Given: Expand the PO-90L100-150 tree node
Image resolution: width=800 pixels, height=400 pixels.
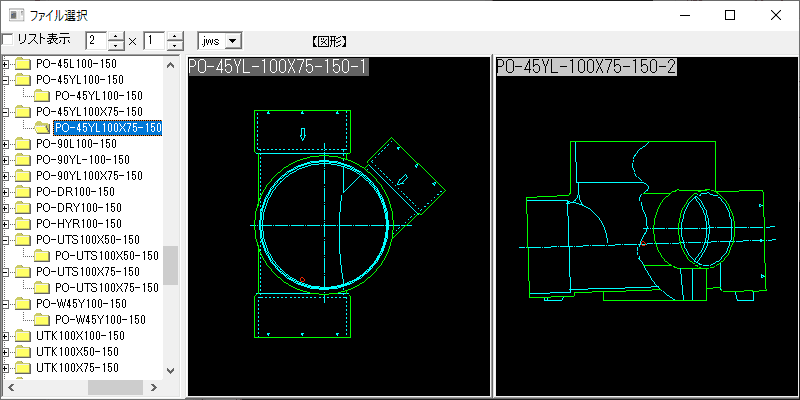Looking at the screenshot, I should click(6, 144).
